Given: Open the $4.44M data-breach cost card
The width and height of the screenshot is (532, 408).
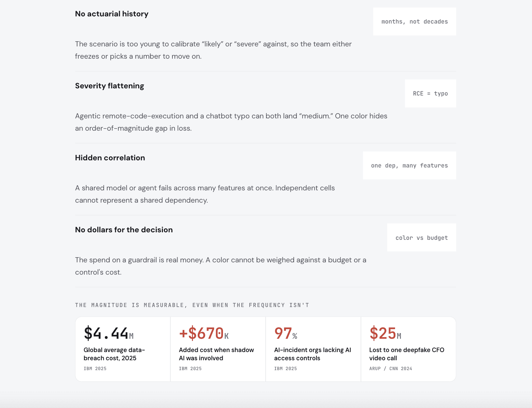Looking at the screenshot, I should (123, 349).
